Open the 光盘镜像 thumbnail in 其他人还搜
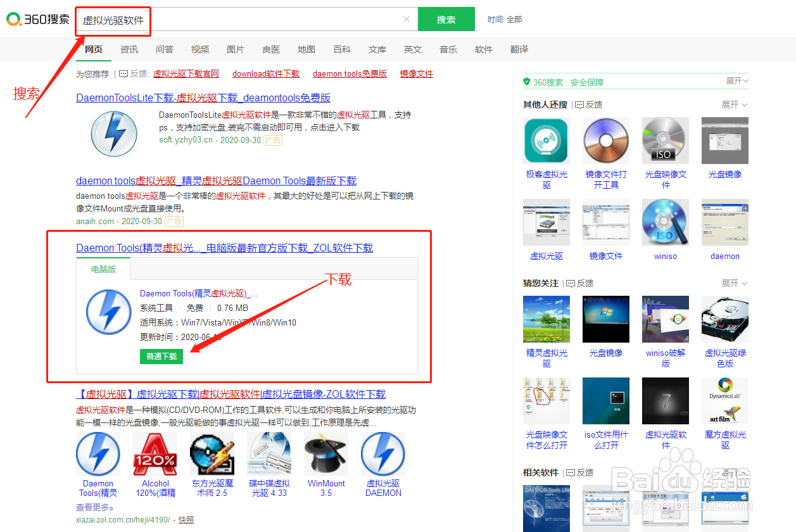Screen dimensions: 796x532 pos(725,141)
